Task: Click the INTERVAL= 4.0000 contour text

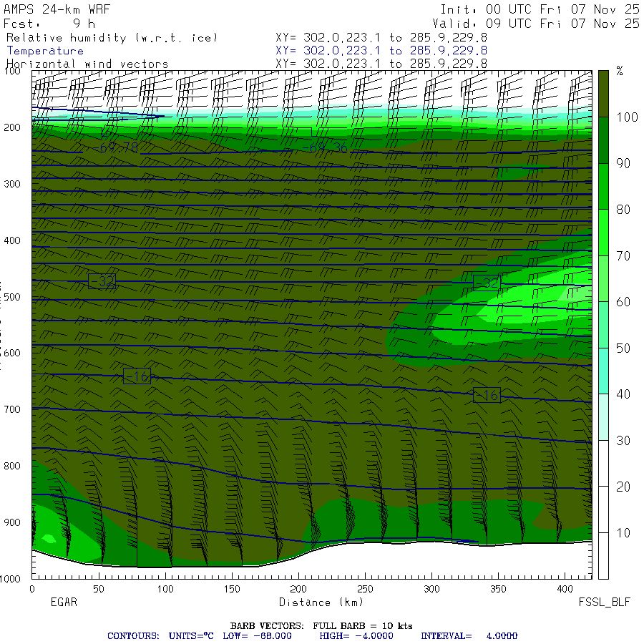Action: pos(469,635)
